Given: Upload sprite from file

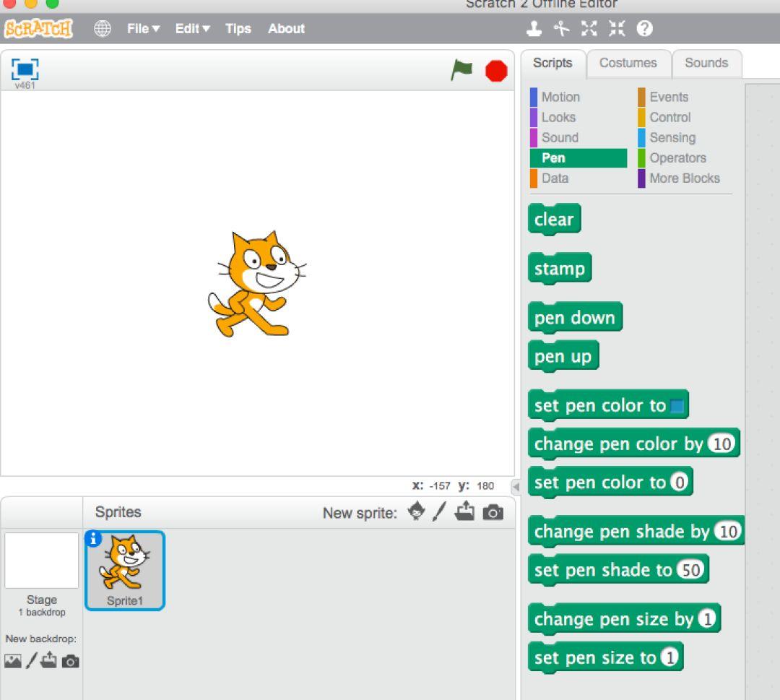Looking at the screenshot, I should point(464,511).
